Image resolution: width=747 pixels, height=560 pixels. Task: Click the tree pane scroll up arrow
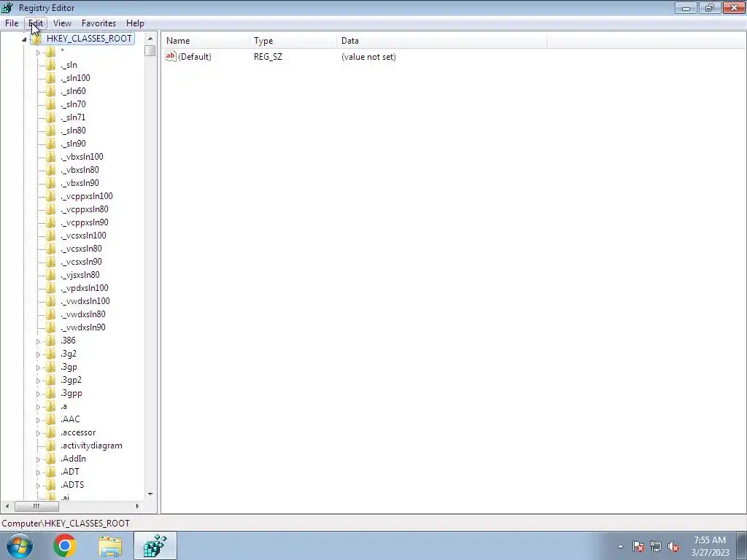point(150,39)
